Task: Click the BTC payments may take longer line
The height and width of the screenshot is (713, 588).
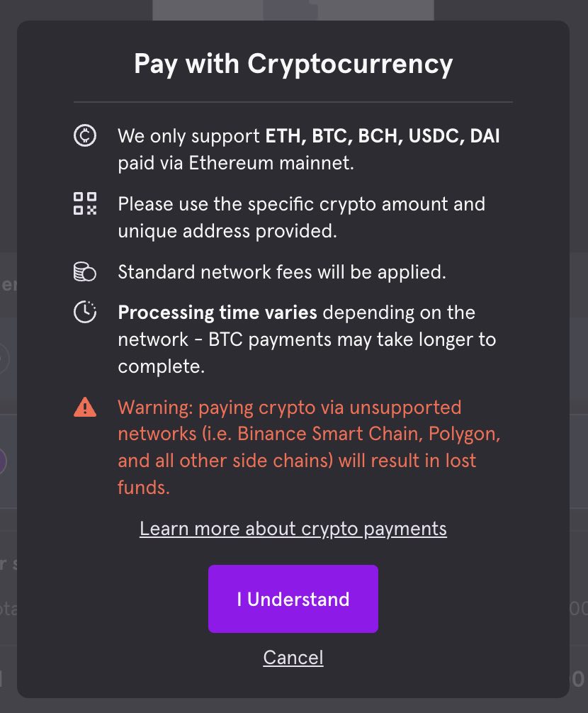Action: point(306,339)
